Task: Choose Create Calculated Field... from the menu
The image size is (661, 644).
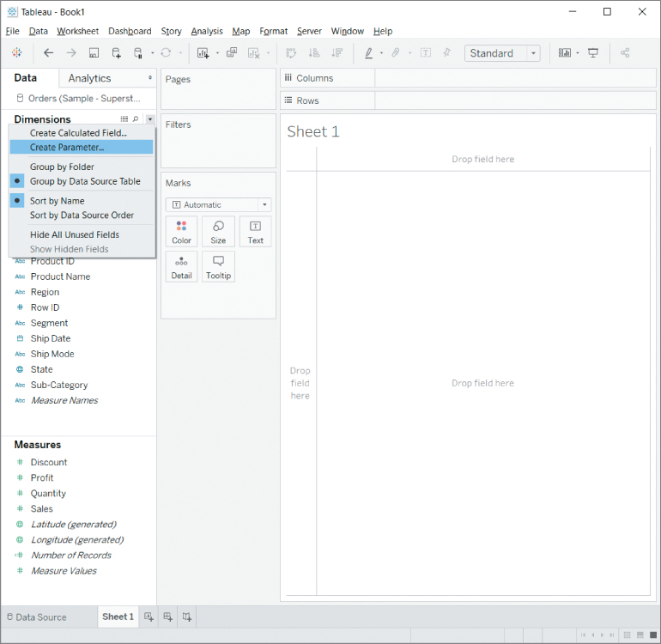Action: (82, 133)
